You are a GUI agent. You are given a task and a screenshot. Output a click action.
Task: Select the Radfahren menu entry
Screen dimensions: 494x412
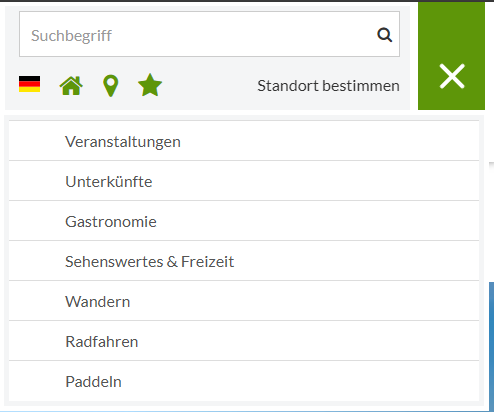point(244,341)
